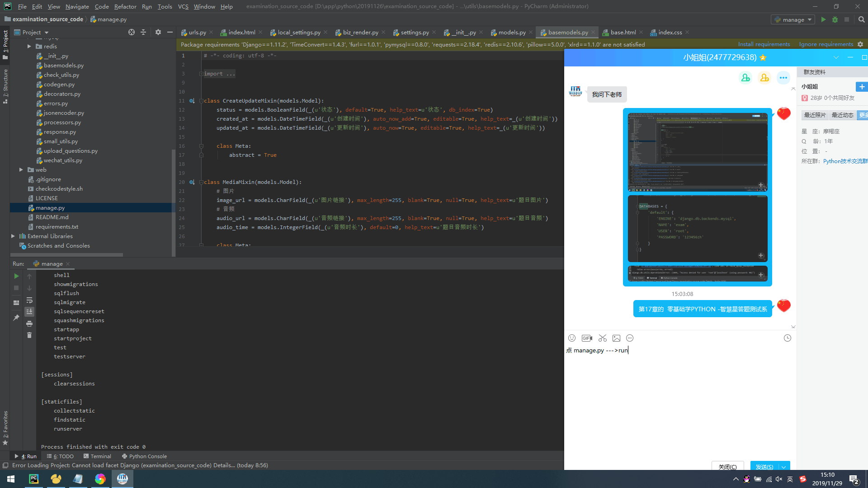Hide the Project panel with minus icon
This screenshot has width=868, height=488.
point(170,32)
